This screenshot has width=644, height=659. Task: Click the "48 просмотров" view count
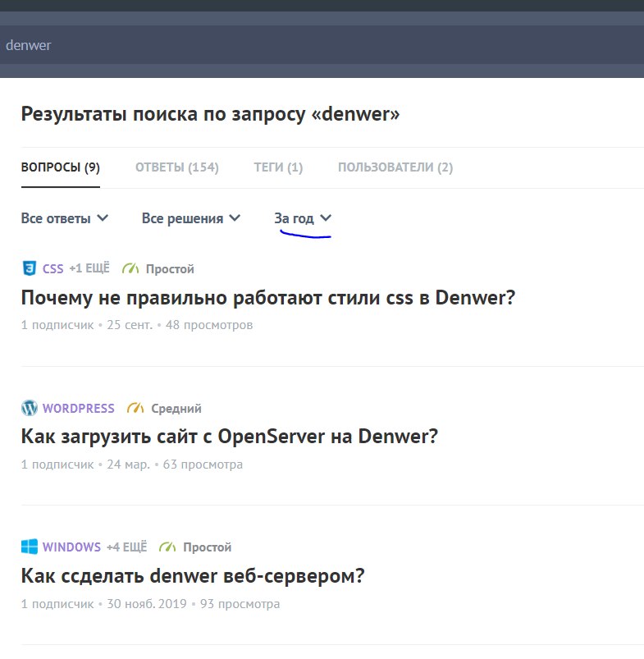pyautogui.click(x=209, y=325)
